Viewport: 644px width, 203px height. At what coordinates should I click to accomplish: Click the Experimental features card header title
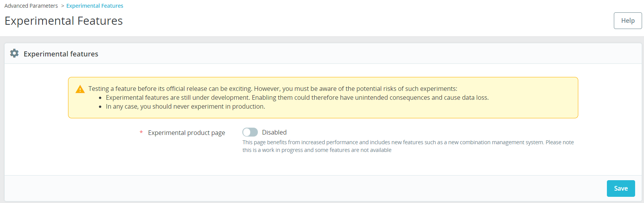pos(61,54)
